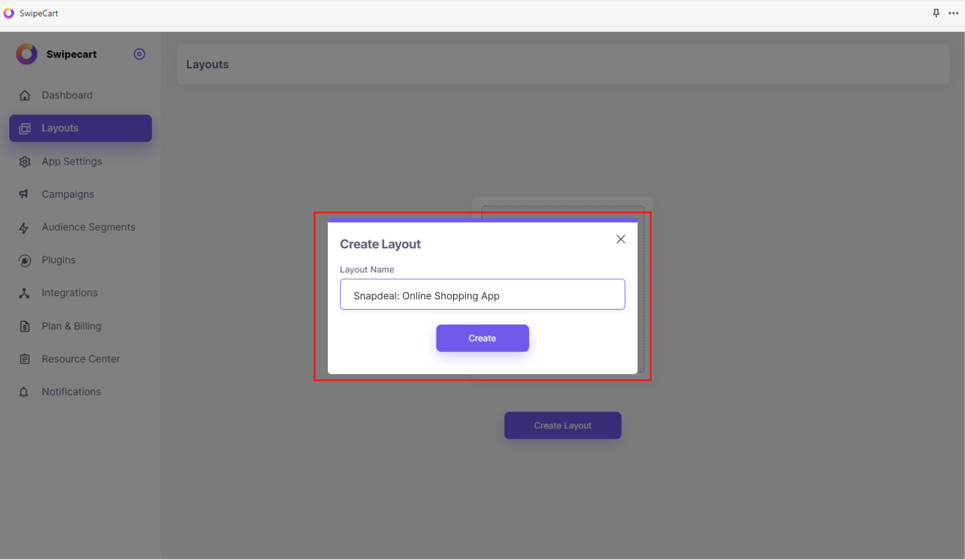Click the Dashboard home icon
The height and width of the screenshot is (560, 965).
(x=25, y=96)
